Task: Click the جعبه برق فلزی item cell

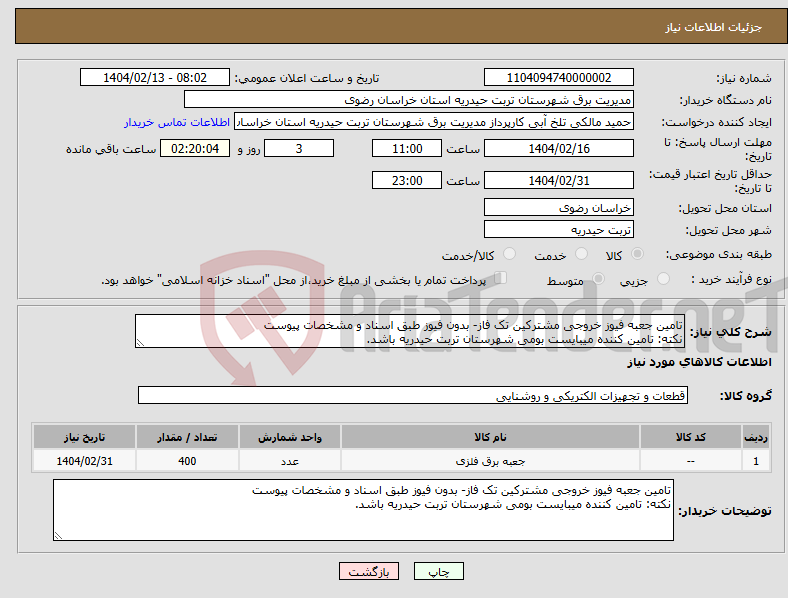Action: click(490, 461)
